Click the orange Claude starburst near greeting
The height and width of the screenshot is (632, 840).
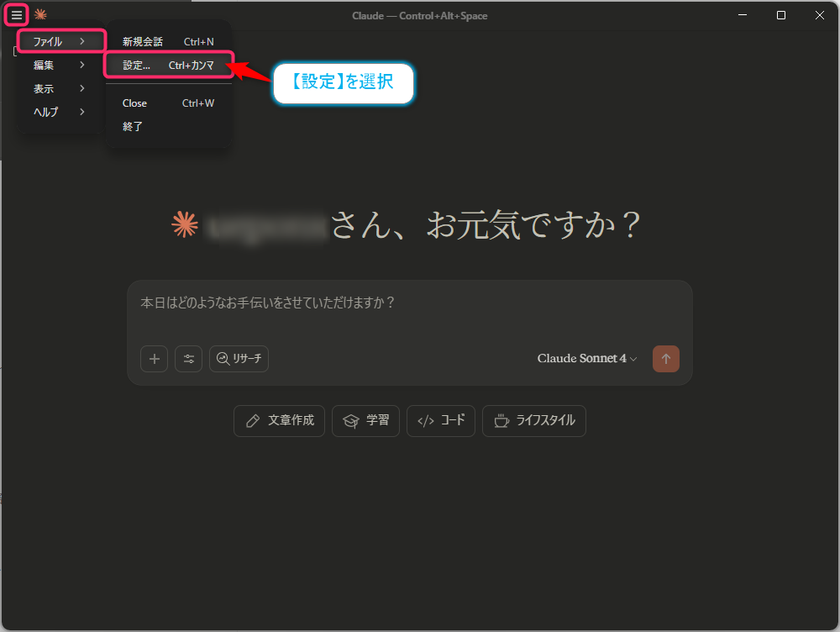pos(185,224)
